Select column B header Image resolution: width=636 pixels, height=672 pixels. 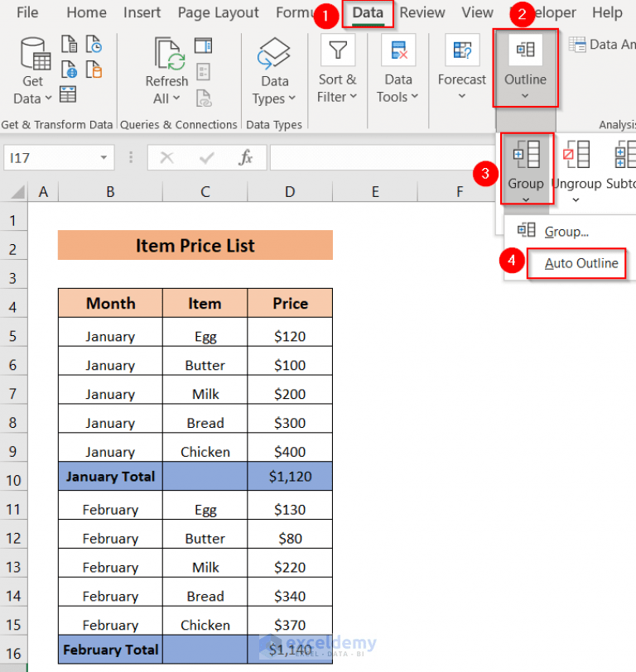coord(110,191)
